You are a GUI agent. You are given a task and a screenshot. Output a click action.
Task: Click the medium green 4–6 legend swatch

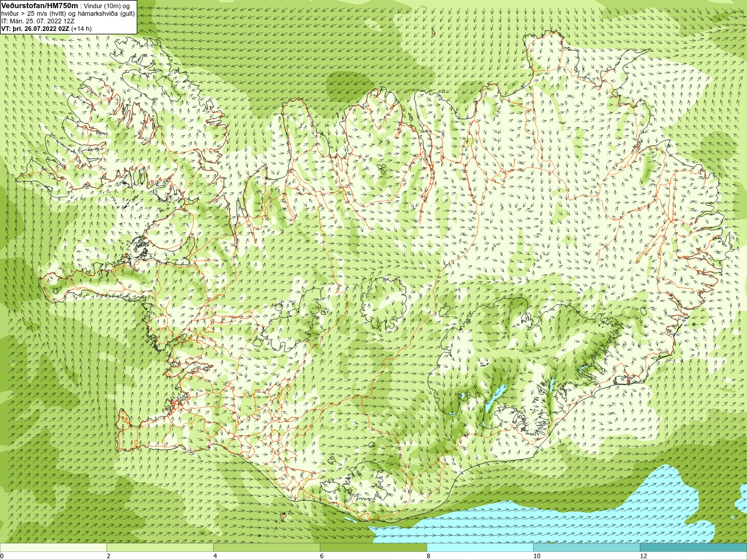267,548
